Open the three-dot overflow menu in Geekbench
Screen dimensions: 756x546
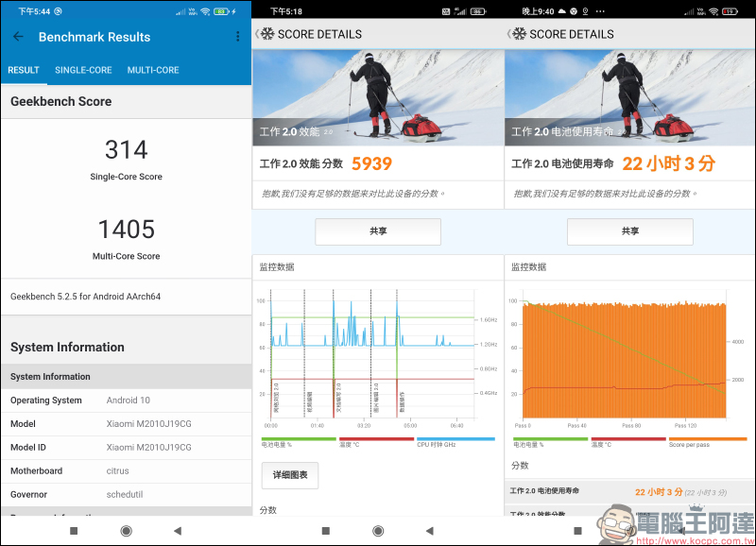coord(238,37)
